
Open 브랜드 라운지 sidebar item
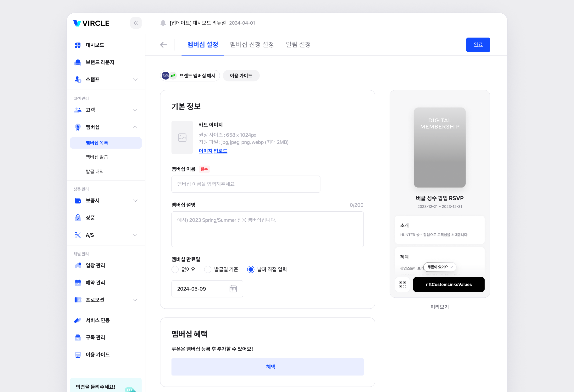(x=100, y=62)
